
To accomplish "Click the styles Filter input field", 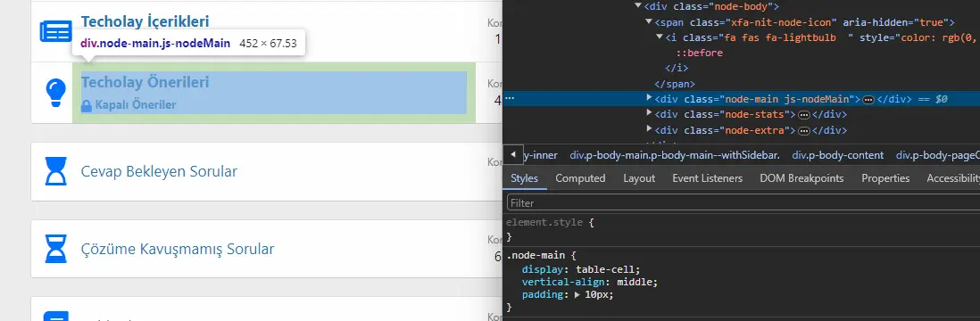I will coord(743,203).
